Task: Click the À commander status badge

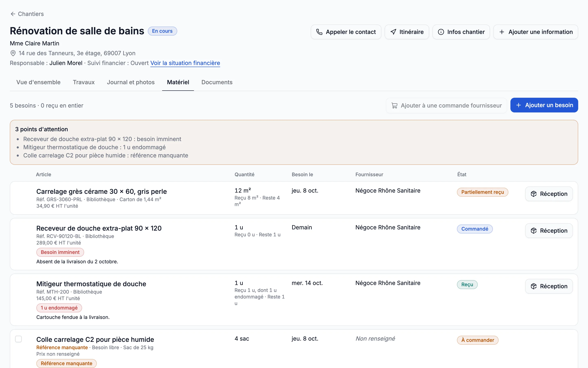Action: pos(478,340)
